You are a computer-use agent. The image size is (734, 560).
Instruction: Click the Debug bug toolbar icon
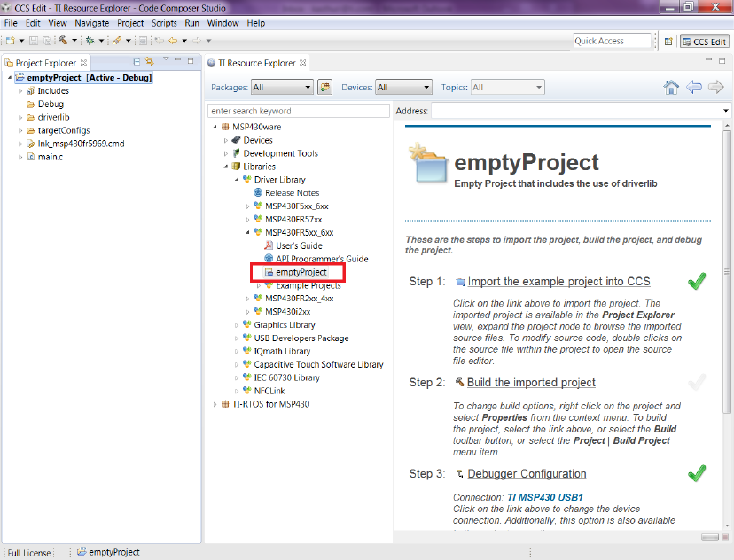tap(90, 41)
